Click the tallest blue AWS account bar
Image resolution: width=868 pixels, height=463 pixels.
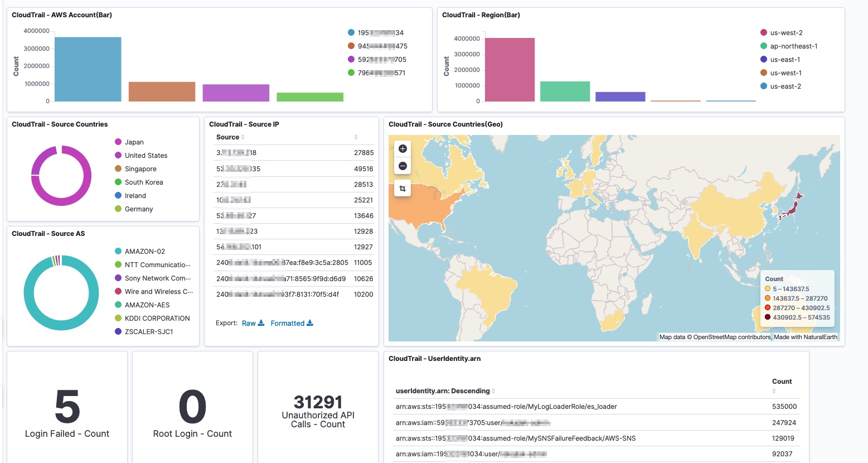coord(88,69)
